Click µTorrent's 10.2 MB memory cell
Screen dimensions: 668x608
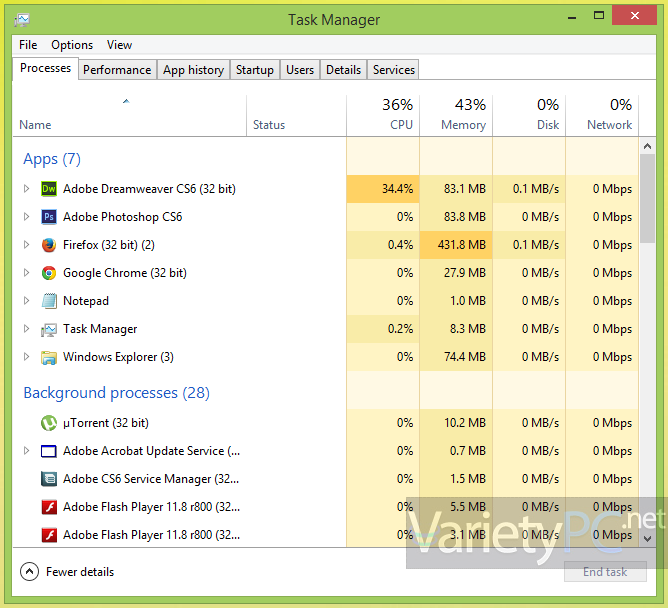456,423
